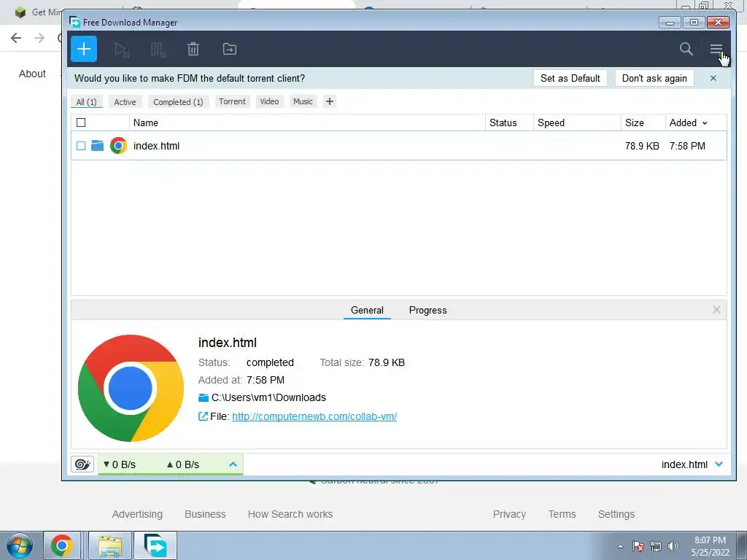Open Action Center flag tray icon
The image size is (747, 560).
tap(638, 546)
